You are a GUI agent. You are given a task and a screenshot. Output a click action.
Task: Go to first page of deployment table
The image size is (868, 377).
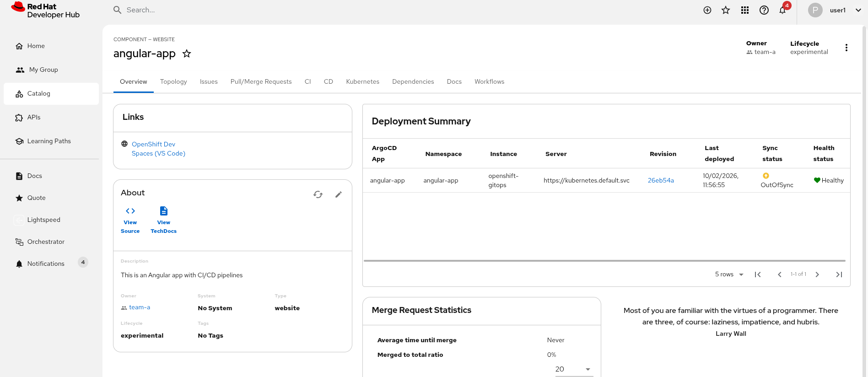coord(758,275)
